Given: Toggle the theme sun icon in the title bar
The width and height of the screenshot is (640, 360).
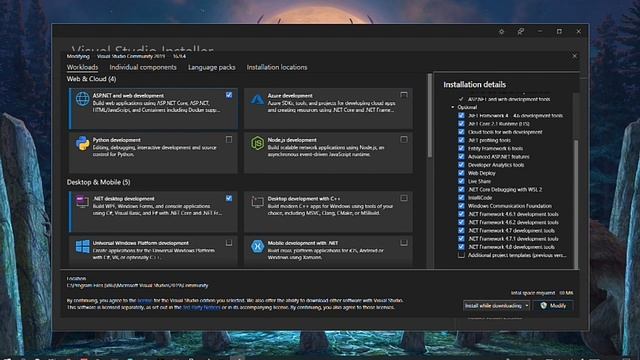Looking at the screenshot, I should tap(501, 31).
